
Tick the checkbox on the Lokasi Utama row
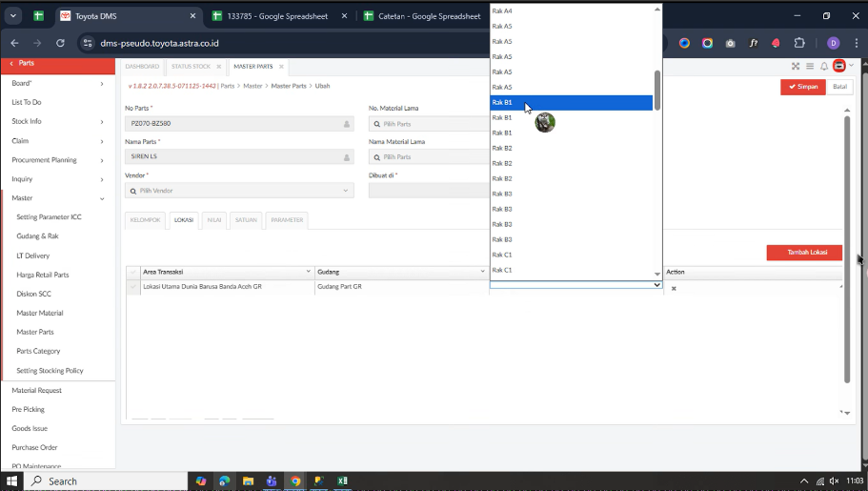(x=132, y=287)
